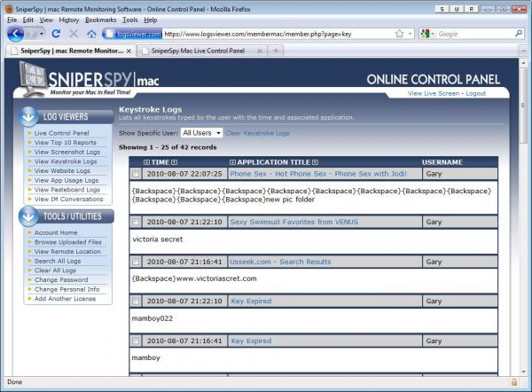Click the browser Back arrow button
The height and width of the screenshot is (392, 532).
[15, 34]
